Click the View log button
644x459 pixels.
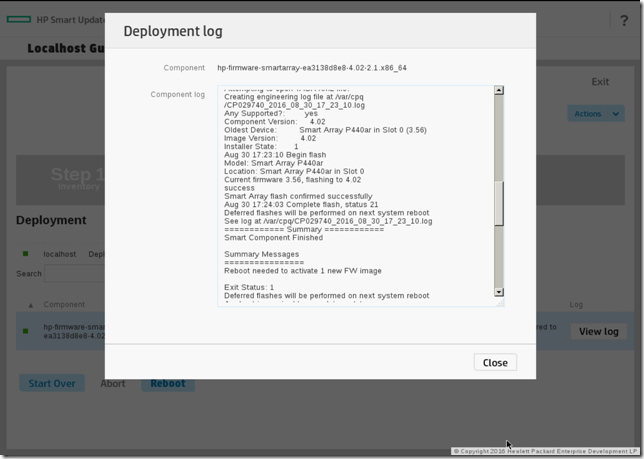click(598, 331)
